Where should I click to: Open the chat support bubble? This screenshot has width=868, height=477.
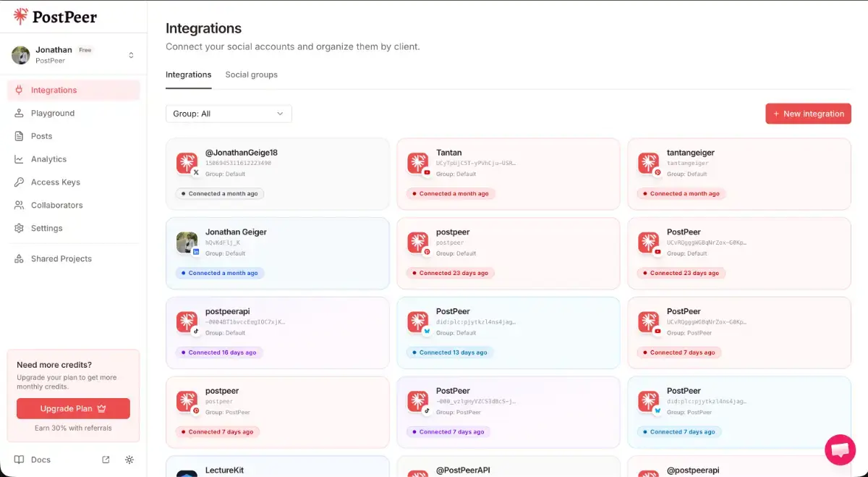point(840,449)
